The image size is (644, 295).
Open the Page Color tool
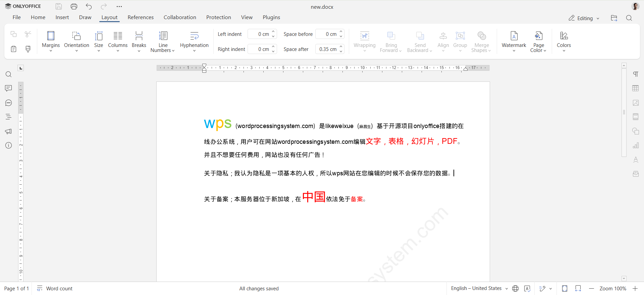click(x=538, y=41)
